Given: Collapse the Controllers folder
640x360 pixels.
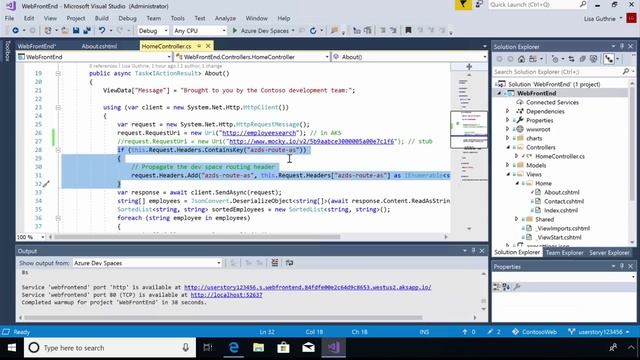Looking at the screenshot, I should coord(508,147).
